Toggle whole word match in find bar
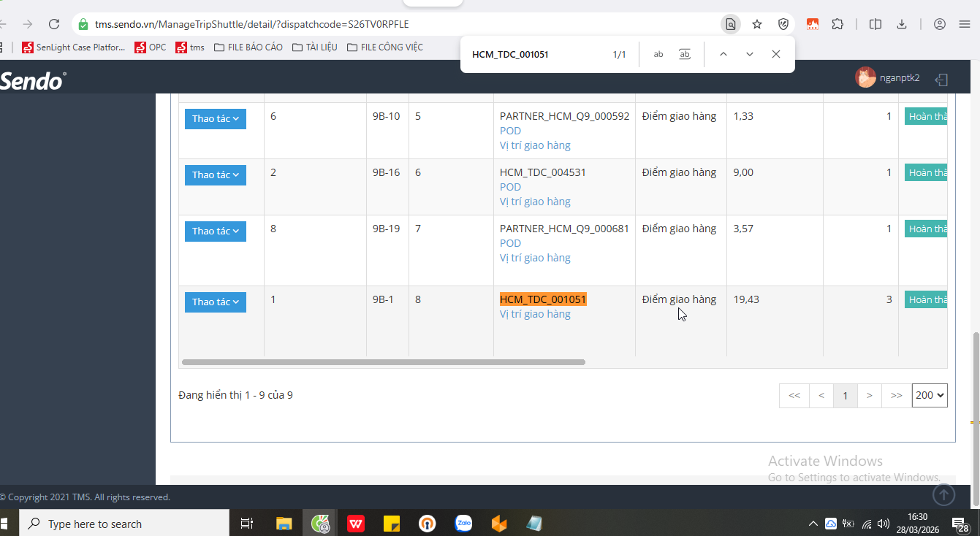980x536 pixels. point(685,54)
